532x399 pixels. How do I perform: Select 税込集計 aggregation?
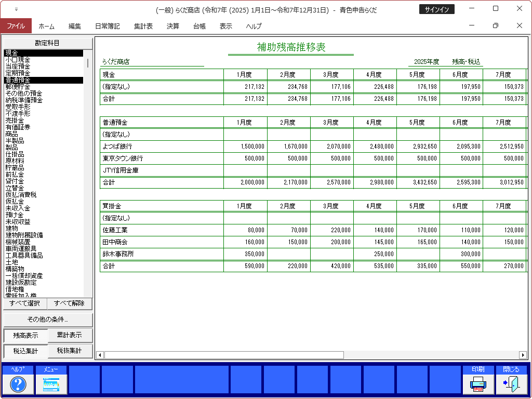(25, 351)
